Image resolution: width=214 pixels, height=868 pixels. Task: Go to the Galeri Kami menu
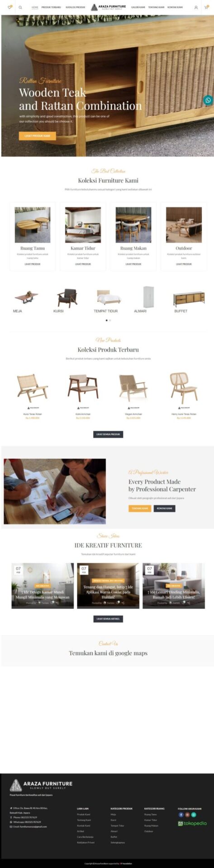(x=138, y=7)
